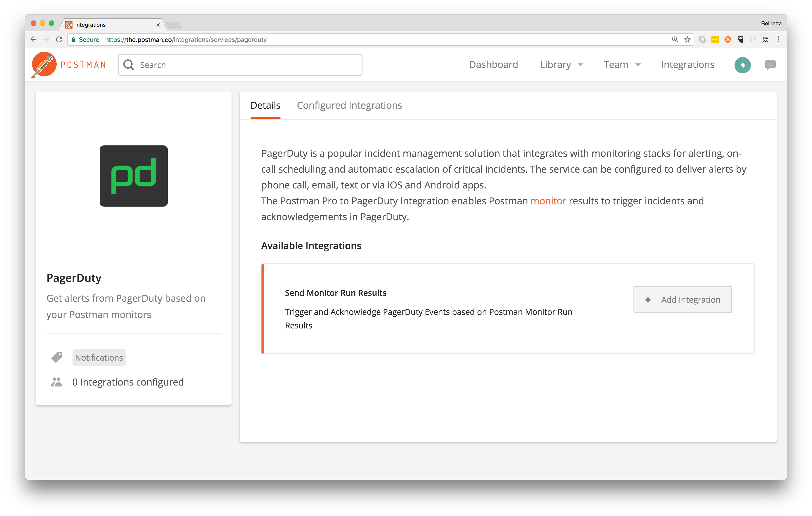812x516 pixels.
Task: Click the Notifications tag icon
Action: 57,357
